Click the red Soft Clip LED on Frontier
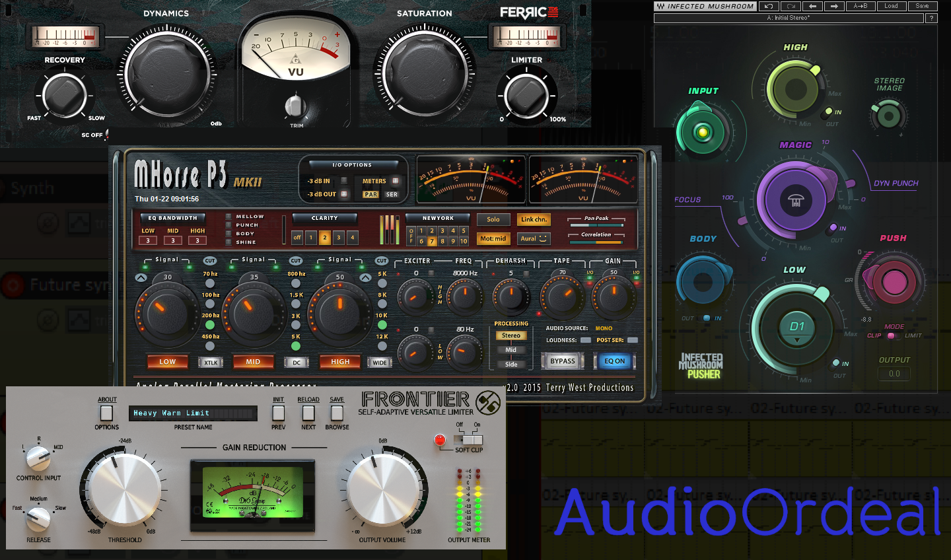This screenshot has width=951, height=560. tap(440, 440)
